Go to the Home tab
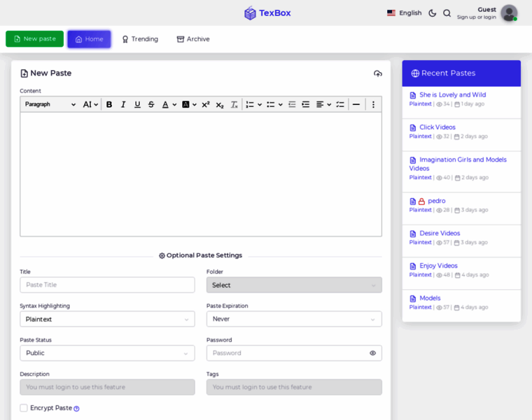Viewport: 532px width, 420px height. 89,39
